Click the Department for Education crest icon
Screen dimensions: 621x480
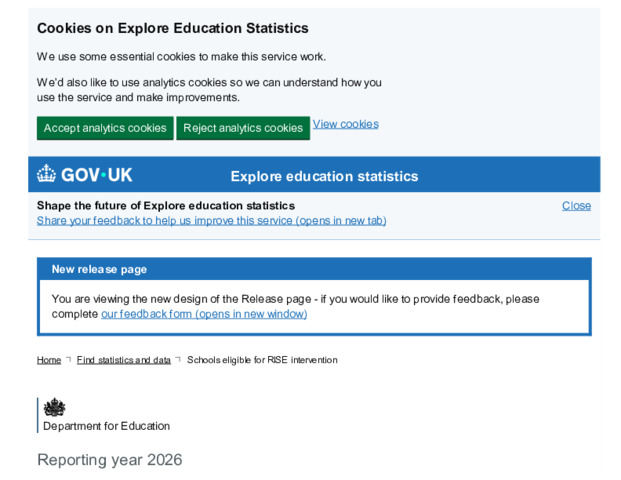(54, 407)
